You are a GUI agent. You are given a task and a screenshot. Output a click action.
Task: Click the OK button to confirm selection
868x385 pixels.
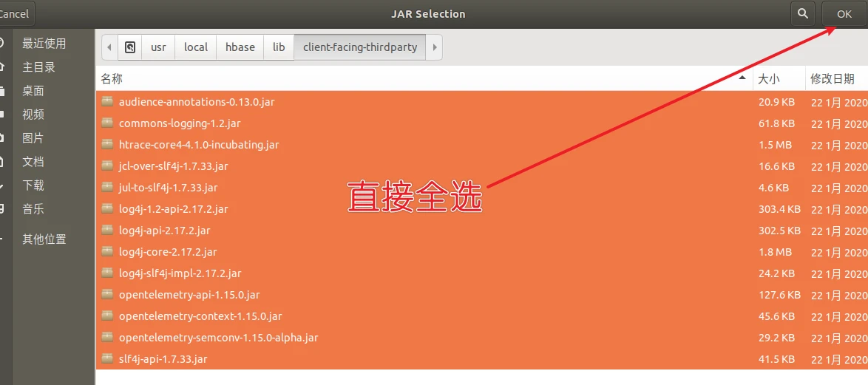(844, 14)
